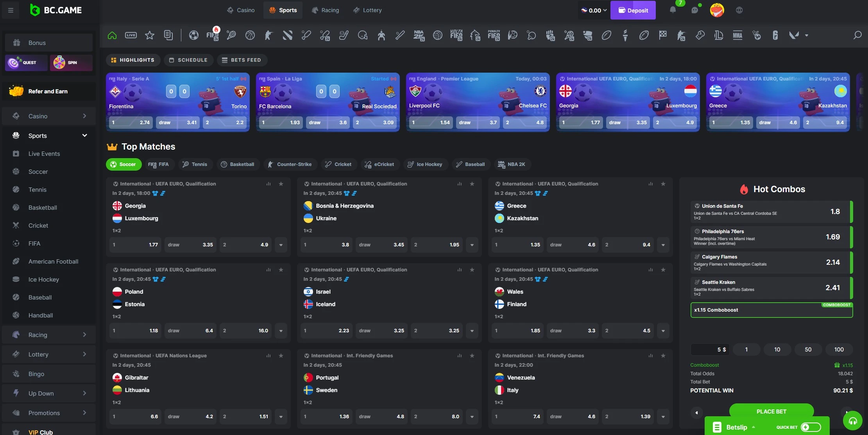Toggle the Quick Bet switch
The image size is (868, 435).
(x=811, y=427)
